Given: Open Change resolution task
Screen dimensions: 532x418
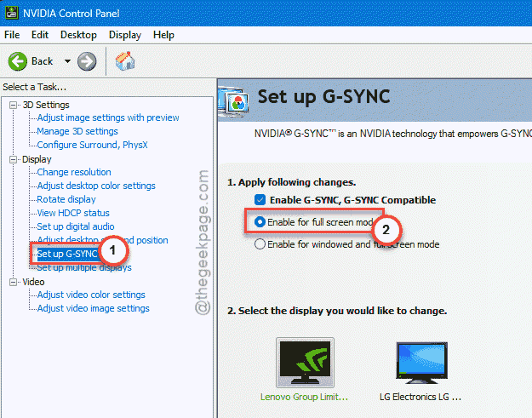Looking at the screenshot, I should pyautogui.click(x=74, y=172).
